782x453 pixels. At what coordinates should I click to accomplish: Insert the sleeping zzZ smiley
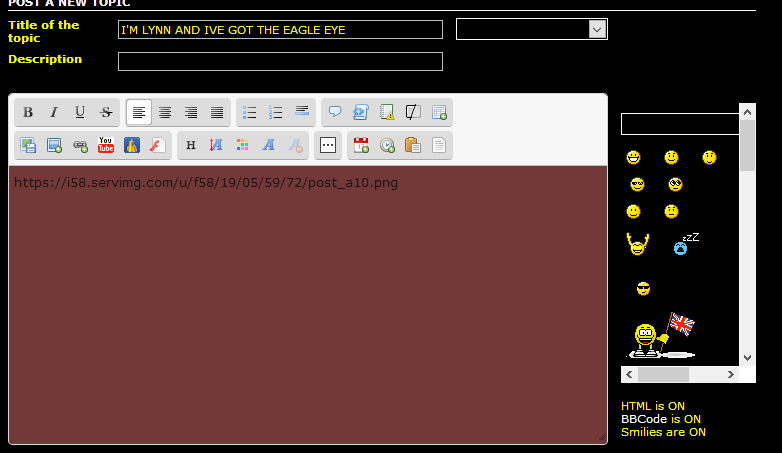pyautogui.click(x=686, y=244)
